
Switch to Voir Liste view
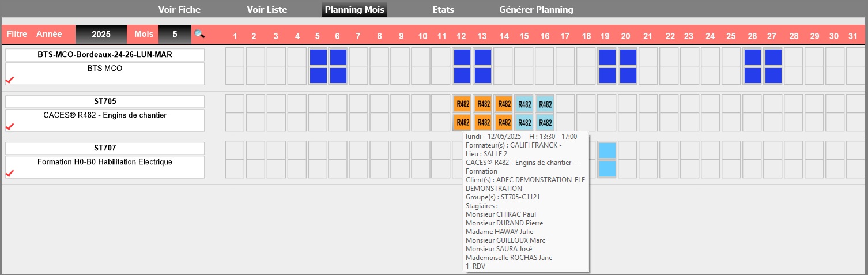tap(267, 10)
